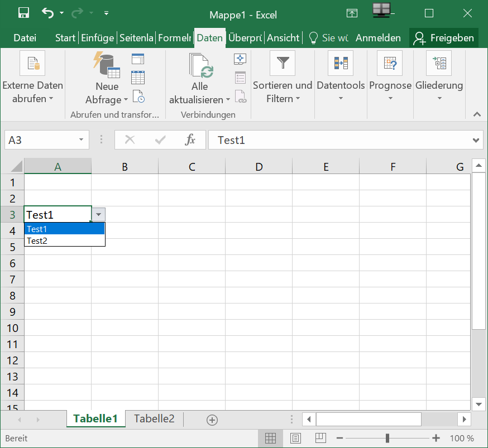
Task: Open Ribbon Display Options icon
Action: click(x=352, y=13)
